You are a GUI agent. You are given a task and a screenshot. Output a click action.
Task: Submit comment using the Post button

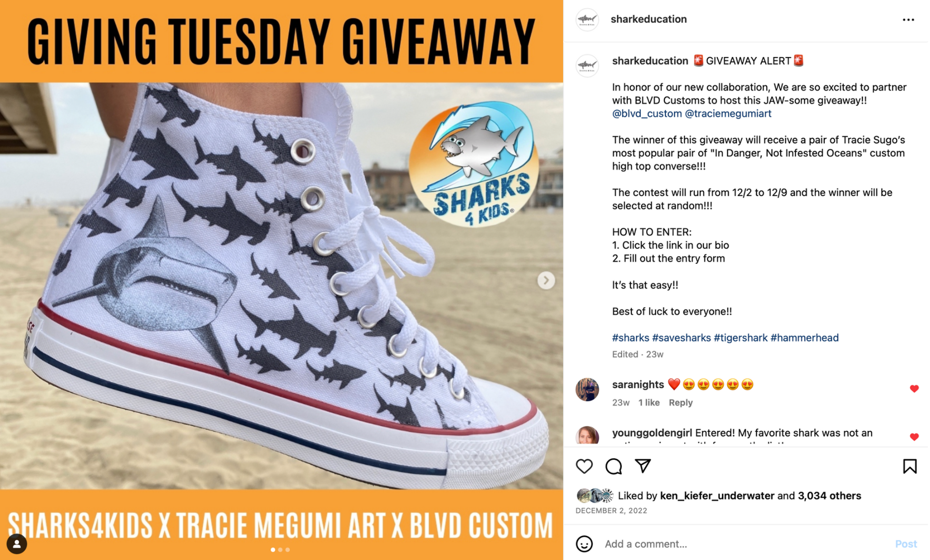coord(905,544)
